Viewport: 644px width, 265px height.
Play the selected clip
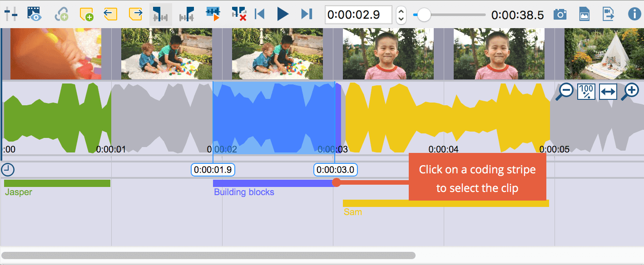pos(213,14)
